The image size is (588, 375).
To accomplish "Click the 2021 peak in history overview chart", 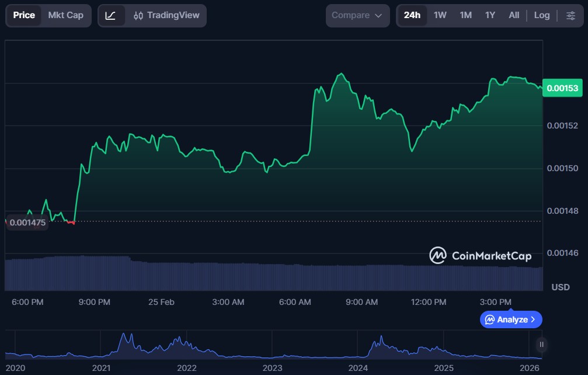I will click(123, 337).
